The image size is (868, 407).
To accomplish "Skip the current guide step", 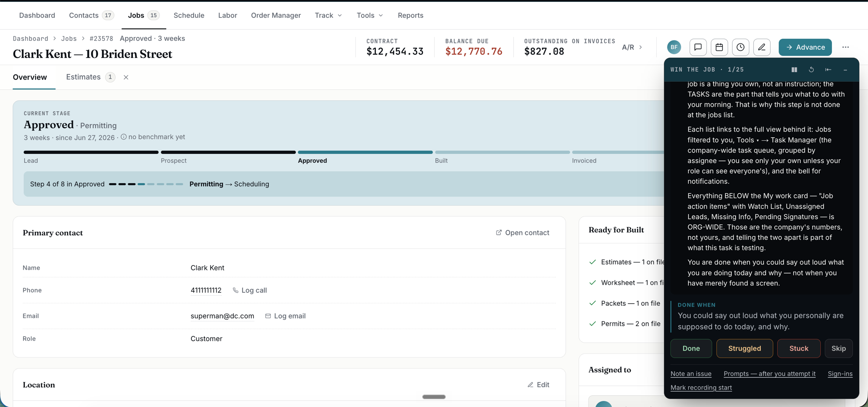I will 838,348.
